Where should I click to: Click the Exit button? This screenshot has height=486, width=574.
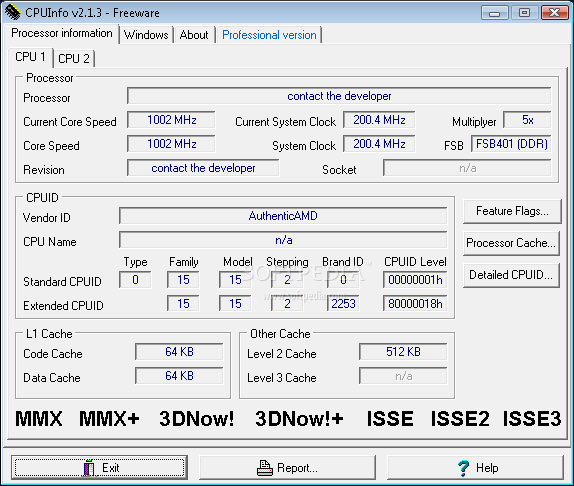click(99, 467)
